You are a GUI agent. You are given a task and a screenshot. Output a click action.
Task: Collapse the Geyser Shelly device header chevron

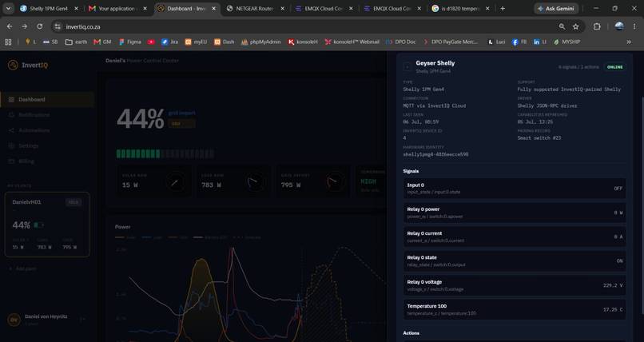[x=407, y=66]
